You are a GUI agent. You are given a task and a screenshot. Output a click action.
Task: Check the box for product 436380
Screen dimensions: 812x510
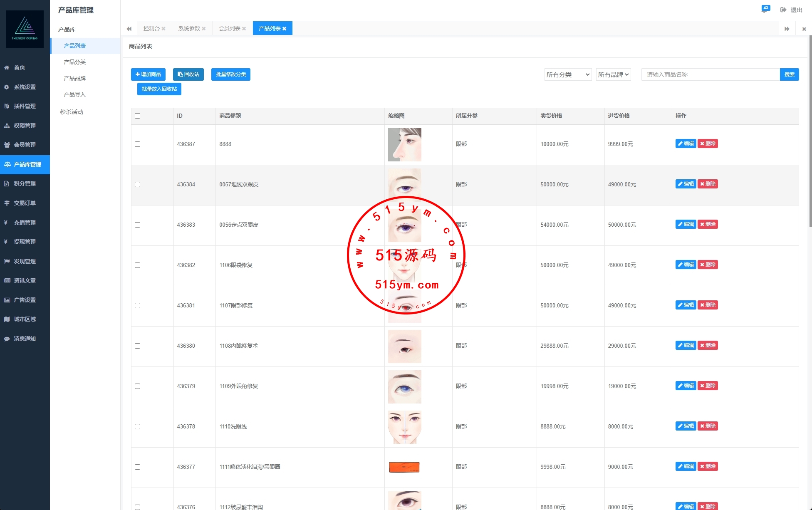(138, 346)
